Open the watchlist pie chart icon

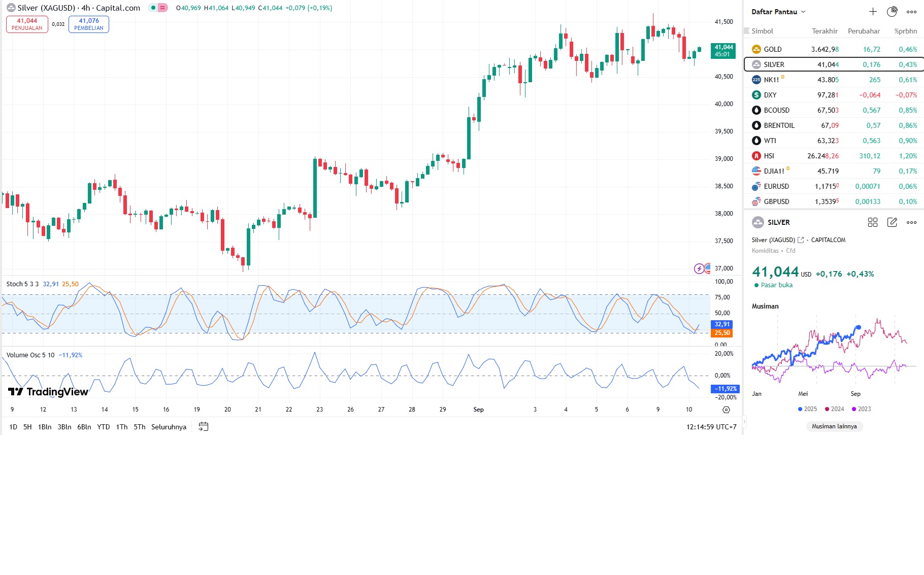(892, 12)
